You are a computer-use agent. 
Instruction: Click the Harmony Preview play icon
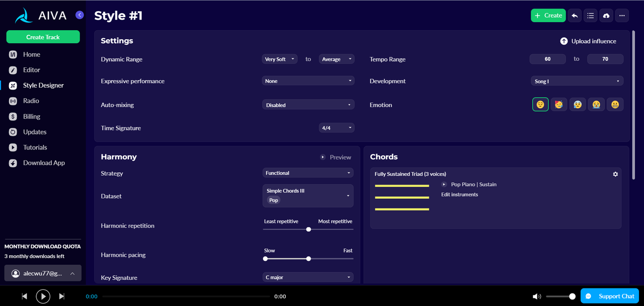323,158
